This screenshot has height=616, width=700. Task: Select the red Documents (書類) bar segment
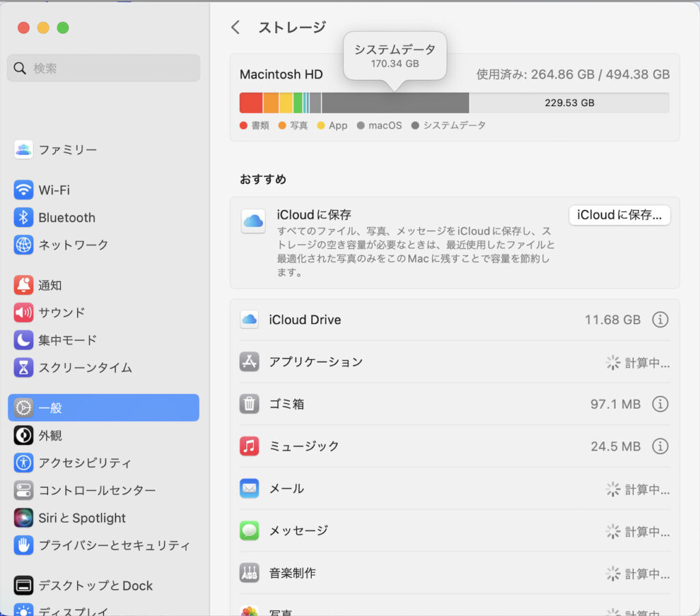coord(252,103)
